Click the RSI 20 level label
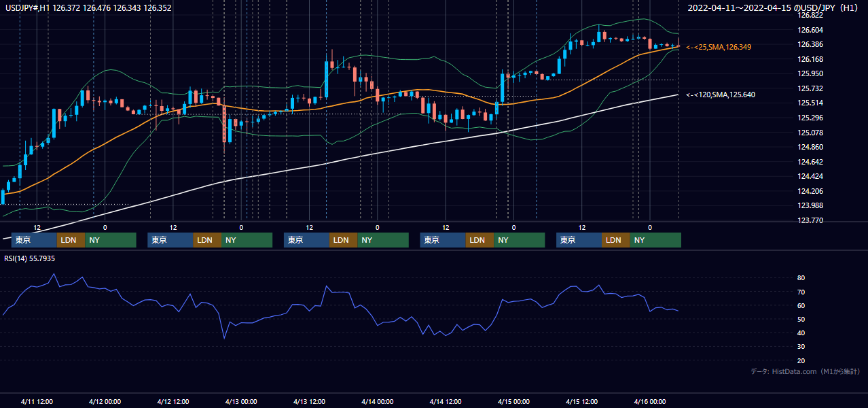 [x=801, y=360]
